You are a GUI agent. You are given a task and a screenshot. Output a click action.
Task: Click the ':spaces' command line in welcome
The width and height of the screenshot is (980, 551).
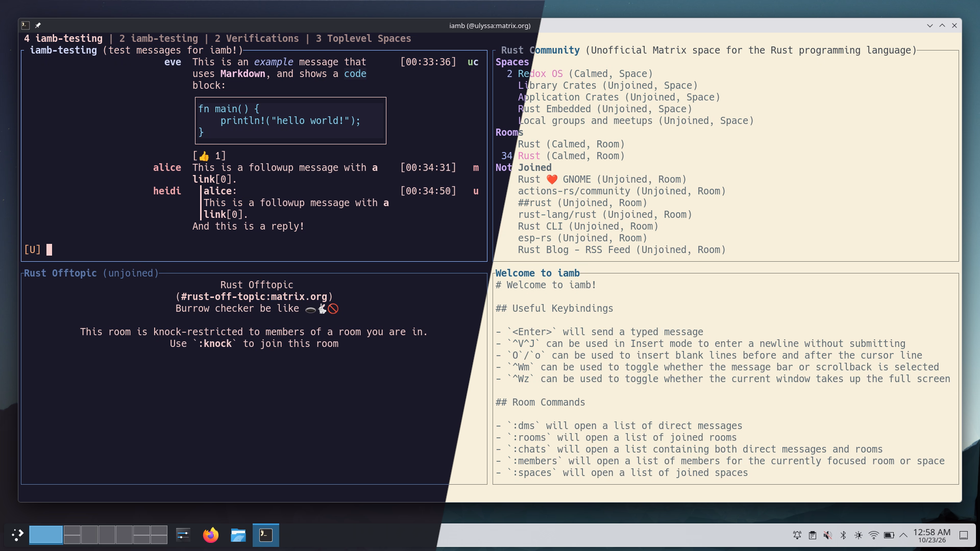[622, 472]
